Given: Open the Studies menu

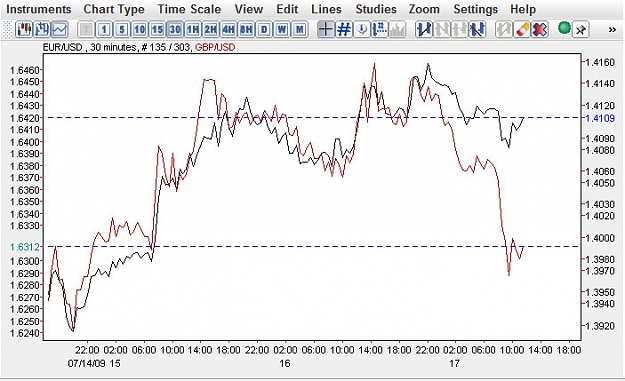Looking at the screenshot, I should coord(376,9).
